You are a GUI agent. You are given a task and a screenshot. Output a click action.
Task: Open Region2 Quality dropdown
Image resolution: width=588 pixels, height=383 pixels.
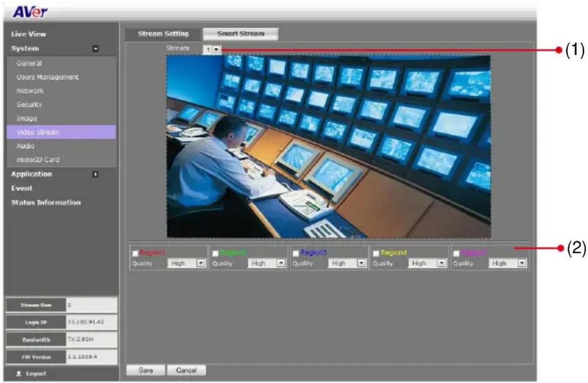[266, 263]
